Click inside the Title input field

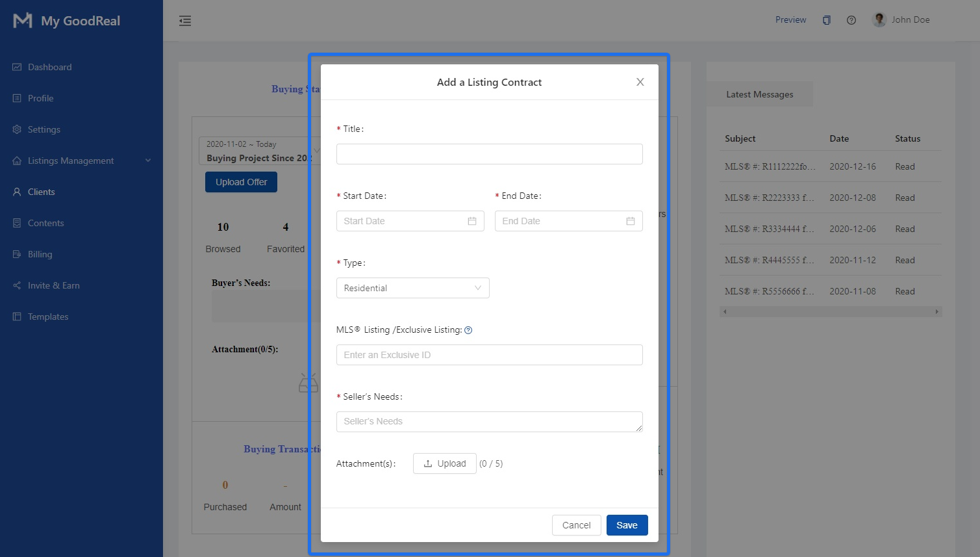489,154
